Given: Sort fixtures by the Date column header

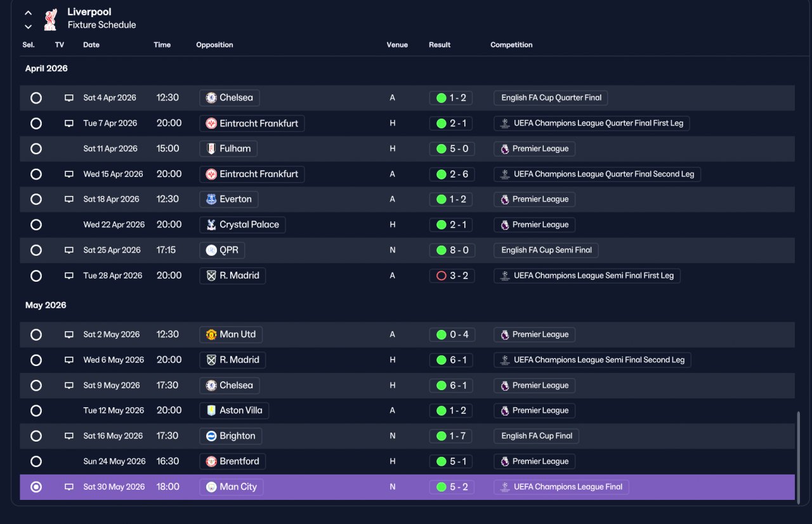Looking at the screenshot, I should pyautogui.click(x=91, y=45).
